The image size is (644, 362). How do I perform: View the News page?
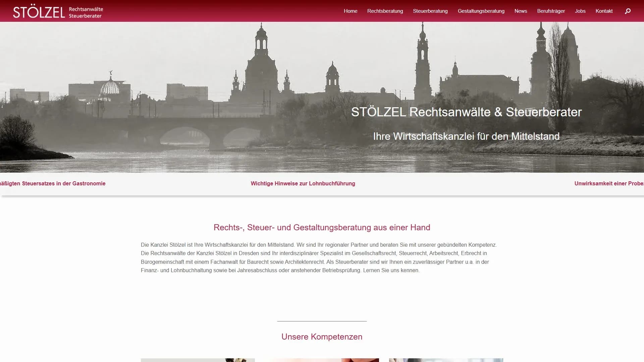point(521,11)
